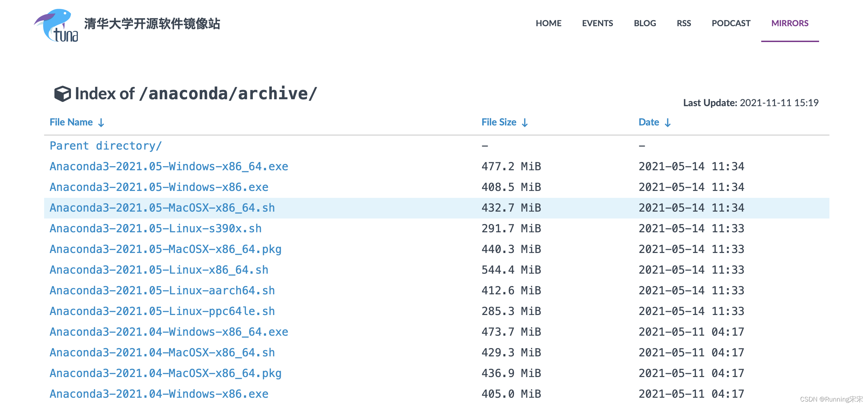Go to the EVENTS page
Screen dimensions: 868x406
click(x=597, y=23)
